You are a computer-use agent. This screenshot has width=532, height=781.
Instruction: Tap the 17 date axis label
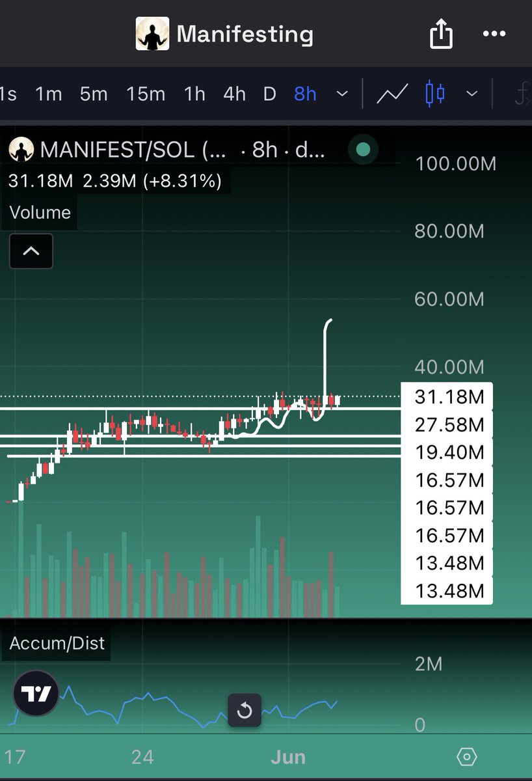[x=15, y=757]
